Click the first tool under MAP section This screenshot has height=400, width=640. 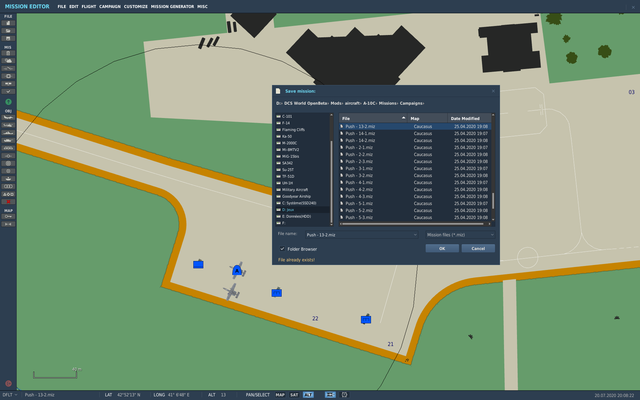click(x=8, y=216)
